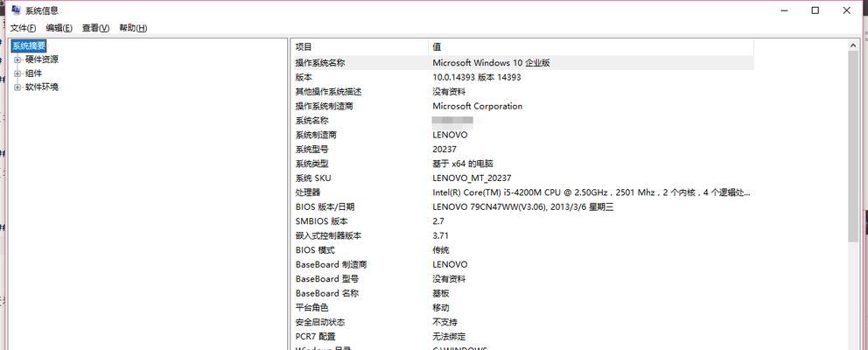Click the value 不支持
Viewport: 868px width, 350px height.
point(445,322)
